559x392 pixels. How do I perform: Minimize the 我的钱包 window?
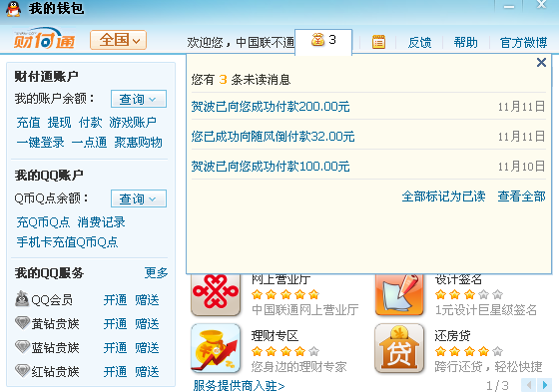coord(509,6)
